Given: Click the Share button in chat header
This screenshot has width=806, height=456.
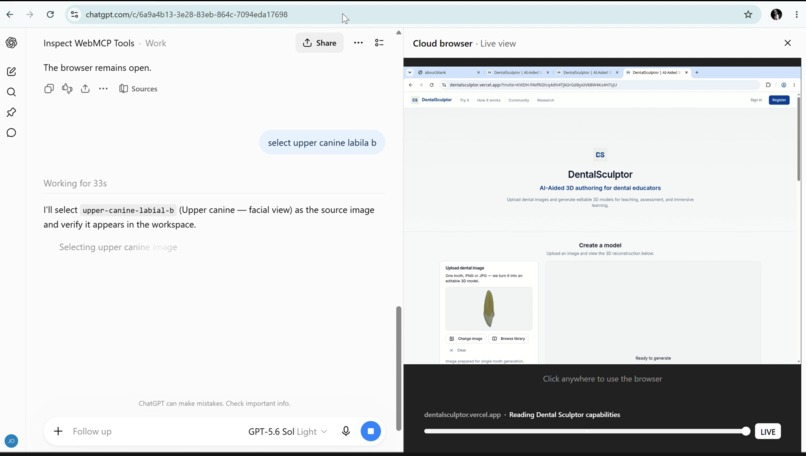Looking at the screenshot, I should click(319, 43).
